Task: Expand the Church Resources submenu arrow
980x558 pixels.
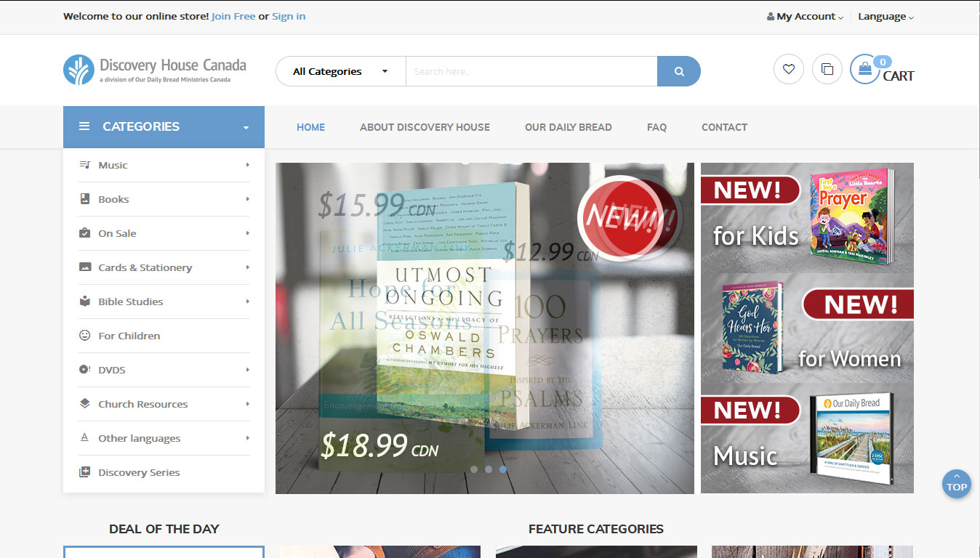Action: pos(247,404)
